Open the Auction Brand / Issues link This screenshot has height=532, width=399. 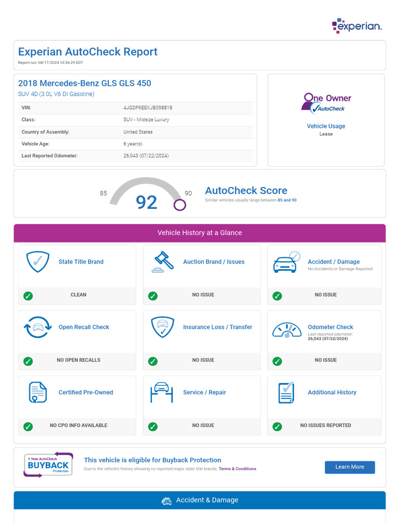tap(214, 262)
